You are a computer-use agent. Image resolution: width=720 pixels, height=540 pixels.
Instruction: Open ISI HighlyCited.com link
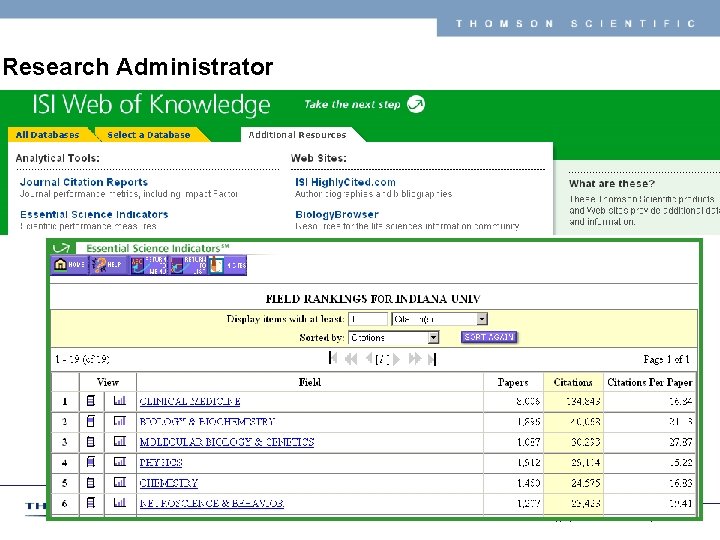point(345,182)
